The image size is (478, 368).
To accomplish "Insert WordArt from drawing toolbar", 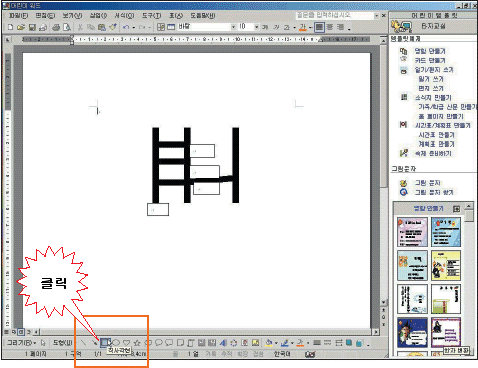I will point(223,342).
